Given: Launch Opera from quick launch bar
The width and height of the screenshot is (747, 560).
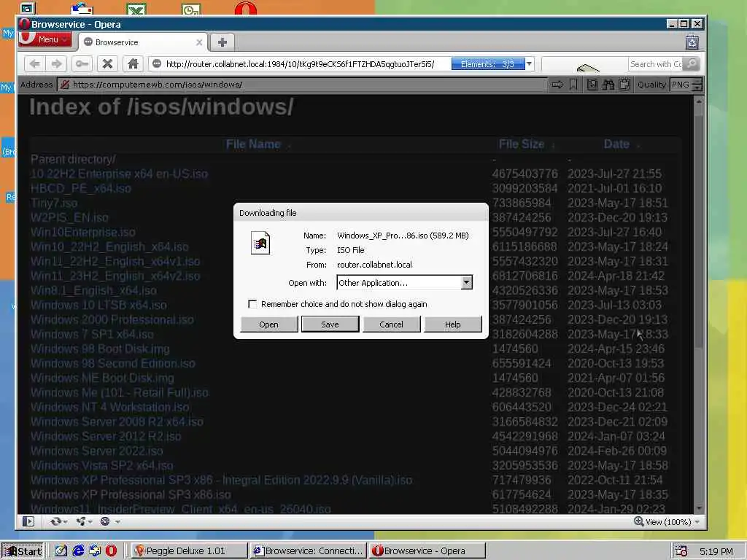Looking at the screenshot, I should pyautogui.click(x=111, y=551).
